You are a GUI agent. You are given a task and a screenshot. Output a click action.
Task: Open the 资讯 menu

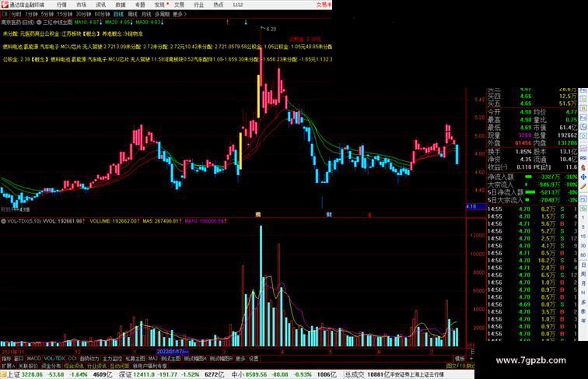click(100, 5)
